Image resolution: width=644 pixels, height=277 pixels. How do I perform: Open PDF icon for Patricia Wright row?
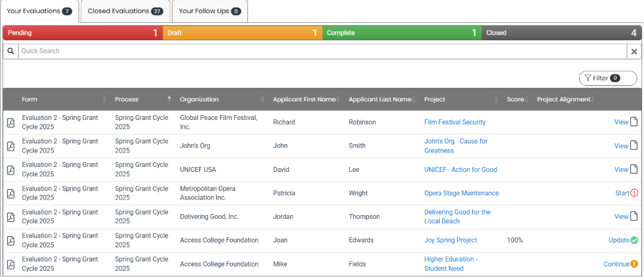tap(11, 194)
